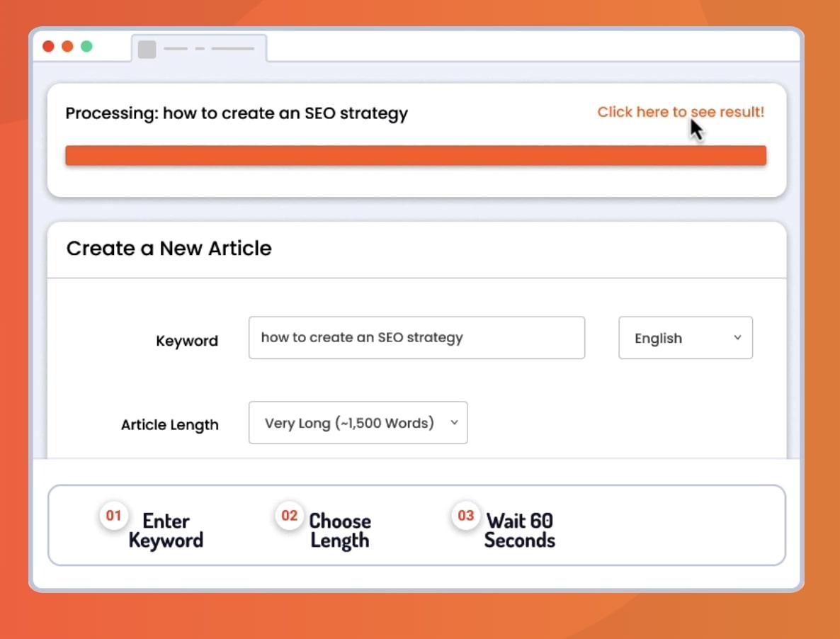Image resolution: width=840 pixels, height=639 pixels.
Task: Click the "Enter Keyword" step text
Action: [x=166, y=531]
